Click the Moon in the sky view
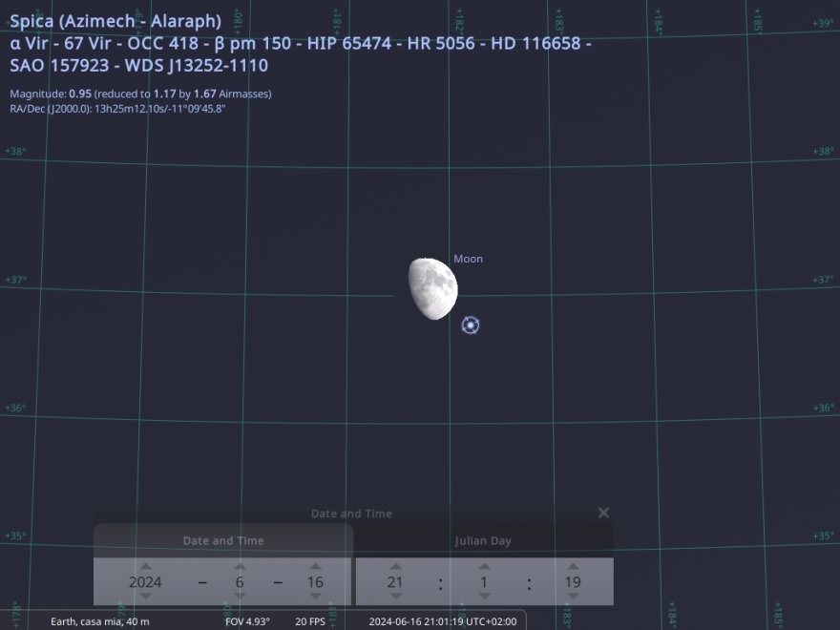Screen dimensions: 840x630 [x=432, y=288]
